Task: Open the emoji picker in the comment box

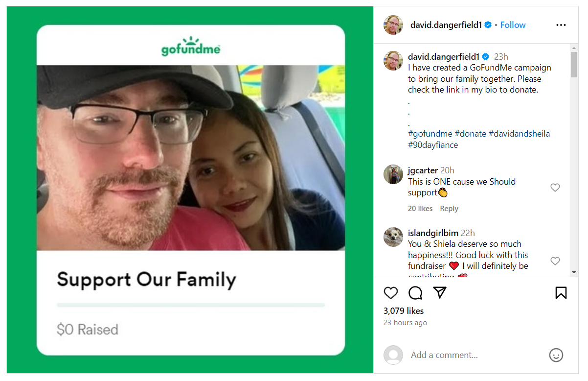Action: tap(556, 355)
